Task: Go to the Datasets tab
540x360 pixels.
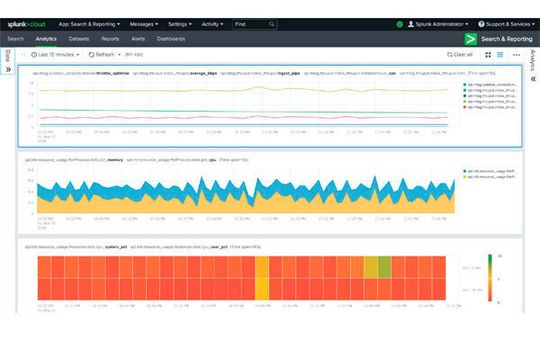Action: 79,39
